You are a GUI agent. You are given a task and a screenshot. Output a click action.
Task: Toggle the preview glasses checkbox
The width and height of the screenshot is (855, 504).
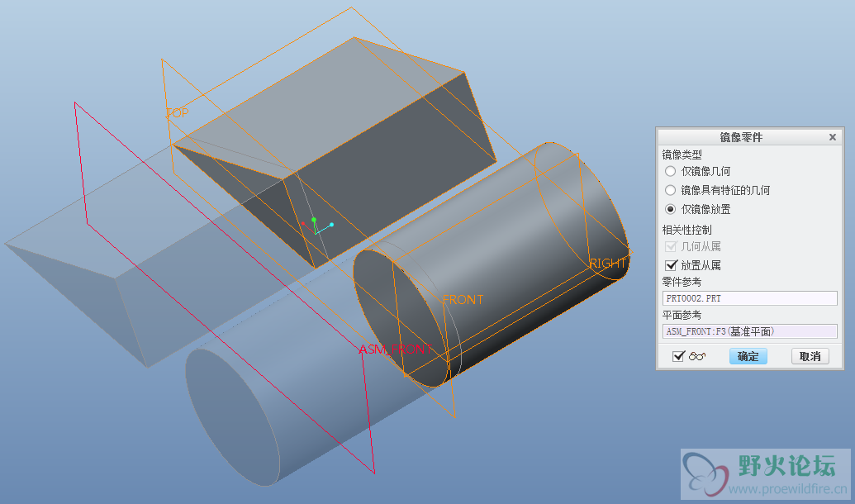click(x=678, y=356)
